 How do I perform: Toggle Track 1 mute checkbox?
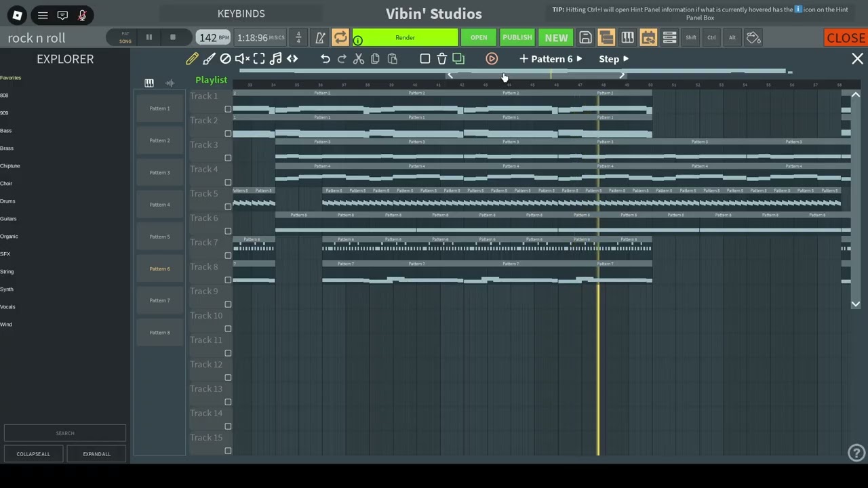(228, 109)
